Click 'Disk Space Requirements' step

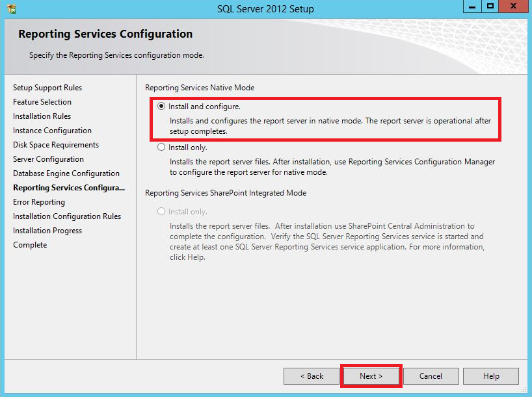(56, 145)
